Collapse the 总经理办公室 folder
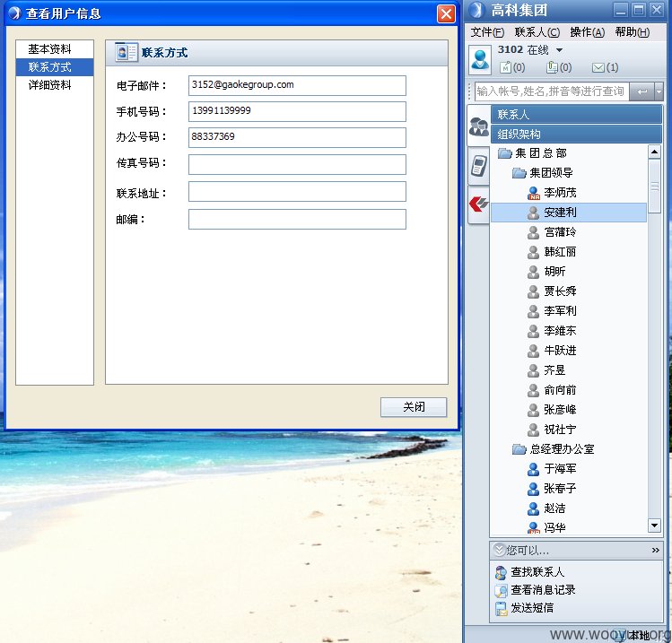The width and height of the screenshot is (672, 643). coord(519,449)
